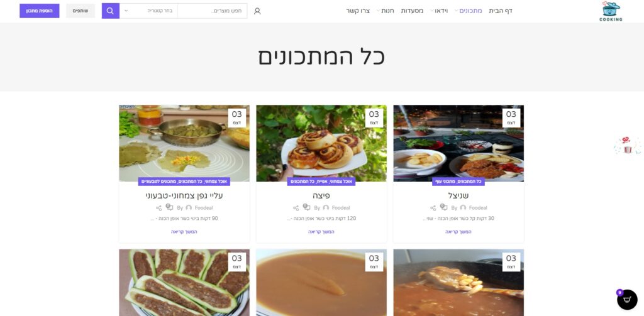Click the COOKING site logo

pyautogui.click(x=611, y=11)
